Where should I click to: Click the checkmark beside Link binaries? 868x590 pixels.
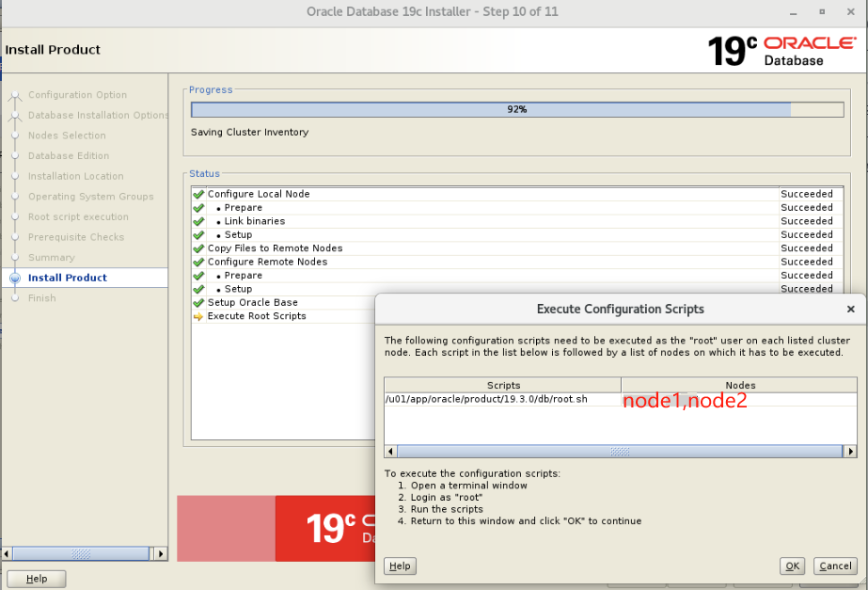click(198, 221)
